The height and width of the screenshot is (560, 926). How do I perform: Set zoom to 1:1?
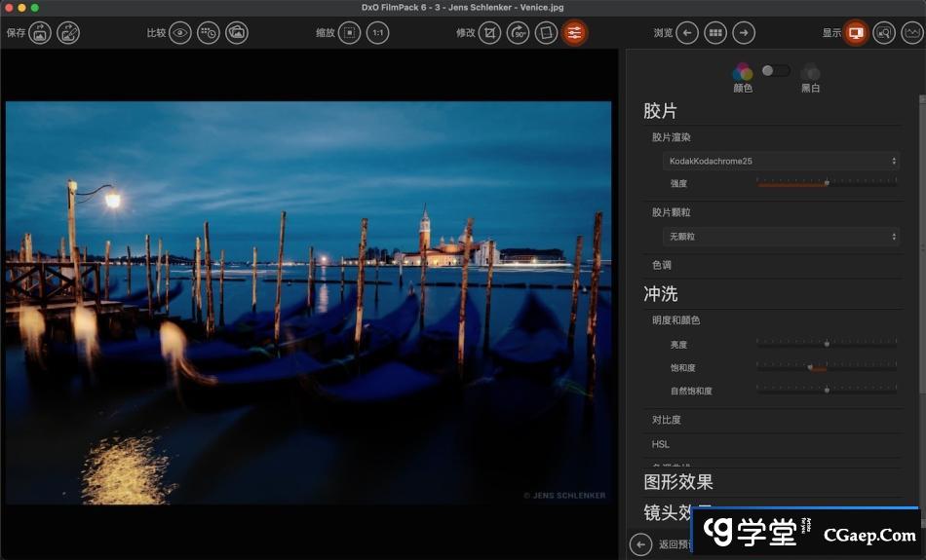(x=378, y=32)
